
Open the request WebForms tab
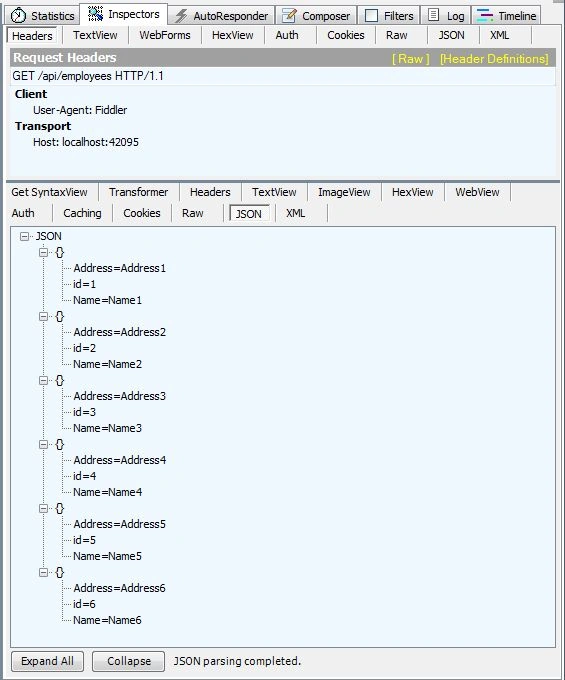click(165, 35)
